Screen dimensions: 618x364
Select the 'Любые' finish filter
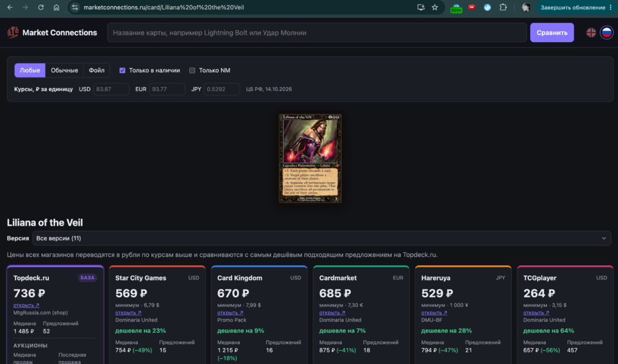(30, 70)
